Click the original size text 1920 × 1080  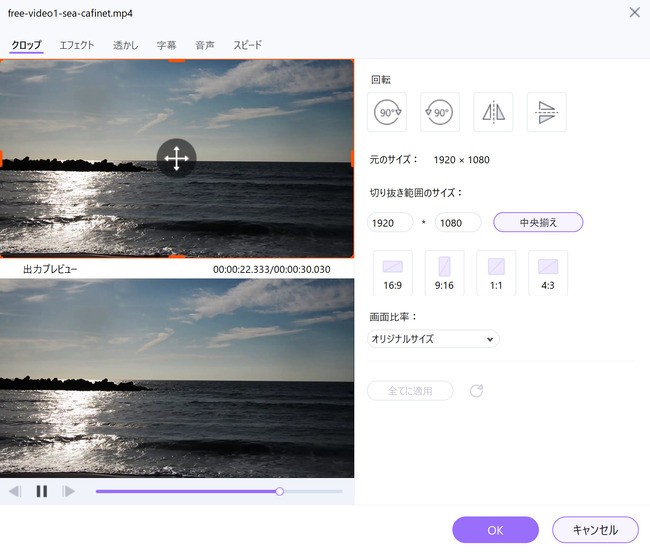pyautogui.click(x=461, y=160)
